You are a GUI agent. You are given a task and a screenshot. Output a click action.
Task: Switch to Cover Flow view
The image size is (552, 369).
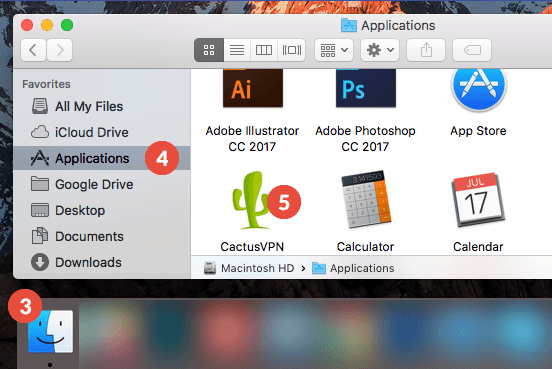pyautogui.click(x=291, y=50)
